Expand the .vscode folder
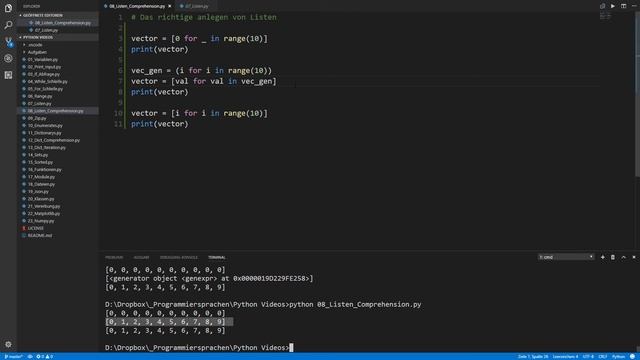 tap(58, 45)
